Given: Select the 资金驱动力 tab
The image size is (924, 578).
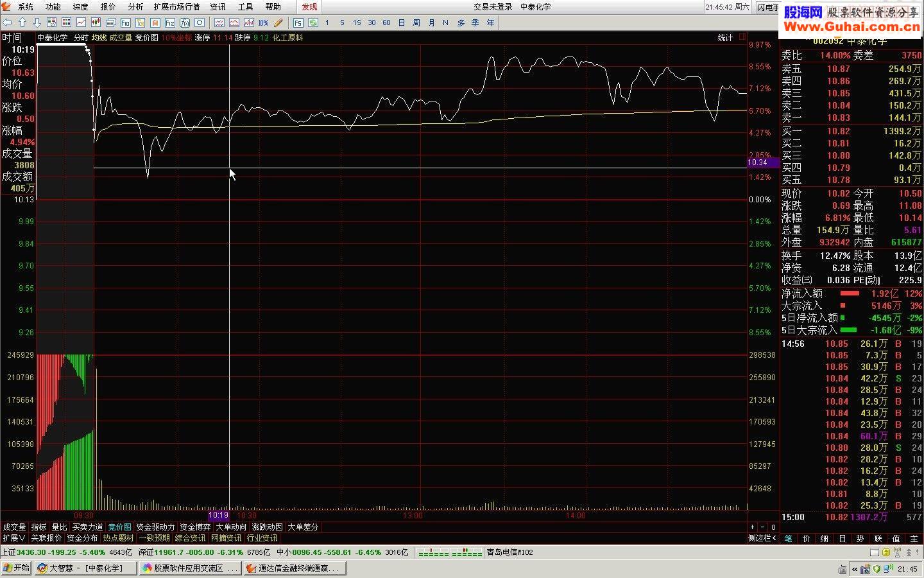Looking at the screenshot, I should coord(155,527).
